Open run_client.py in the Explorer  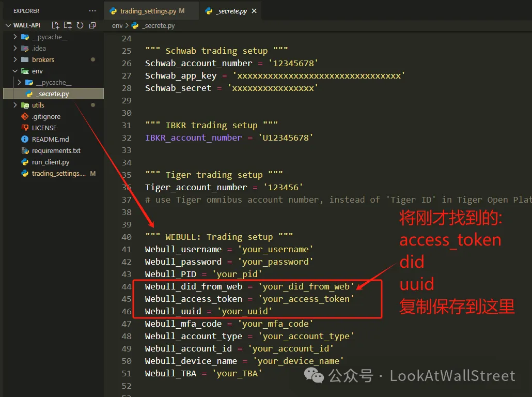coord(50,162)
